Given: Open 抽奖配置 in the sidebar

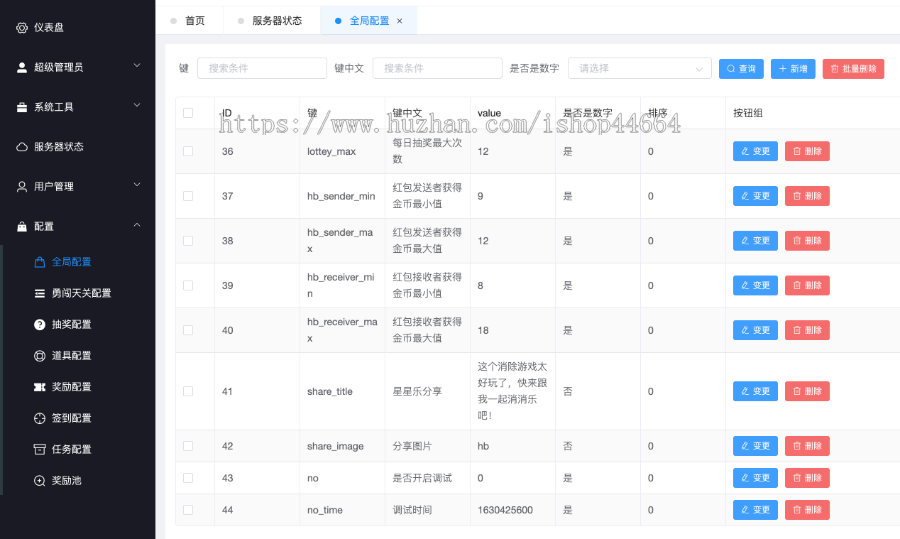Looking at the screenshot, I should (72, 324).
